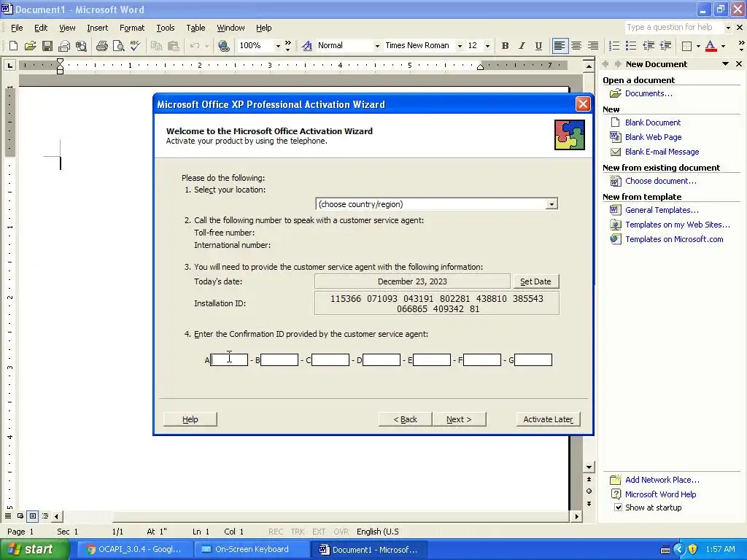The image size is (747, 560).
Task: Open the Tools menu
Action: [x=166, y=28]
